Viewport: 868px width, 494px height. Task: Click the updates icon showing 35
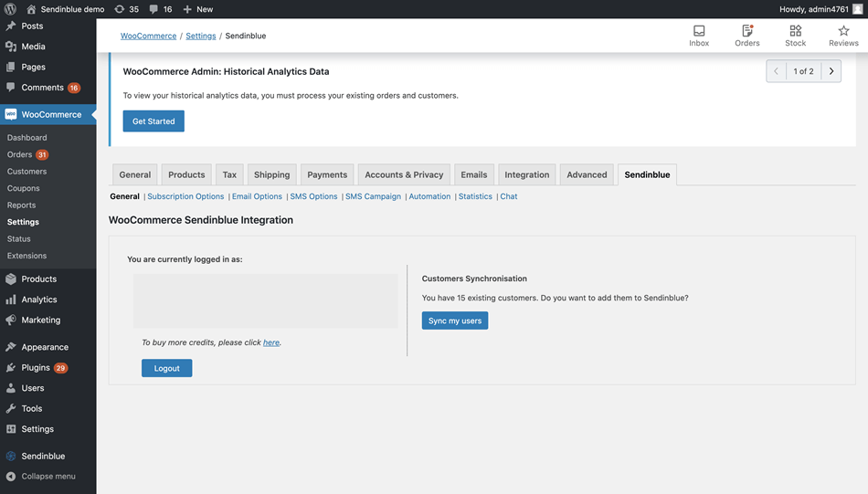pos(119,9)
